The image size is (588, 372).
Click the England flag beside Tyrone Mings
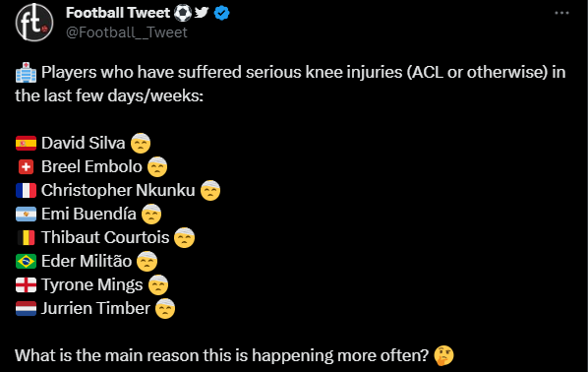point(26,285)
